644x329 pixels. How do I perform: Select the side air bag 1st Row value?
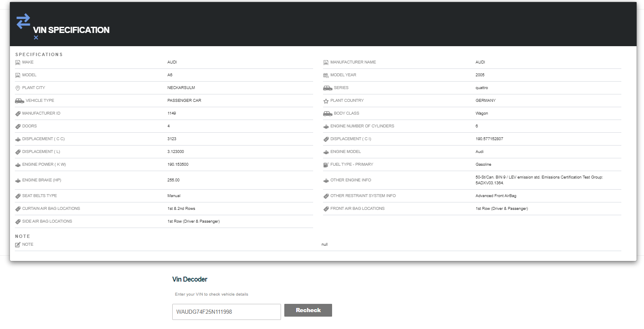tap(194, 221)
